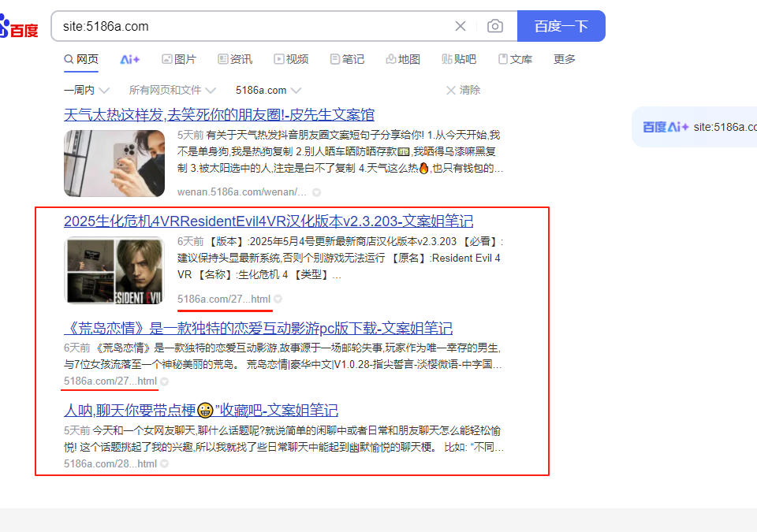Open the AI+ search tab
The image size is (757, 532).
coord(129,59)
